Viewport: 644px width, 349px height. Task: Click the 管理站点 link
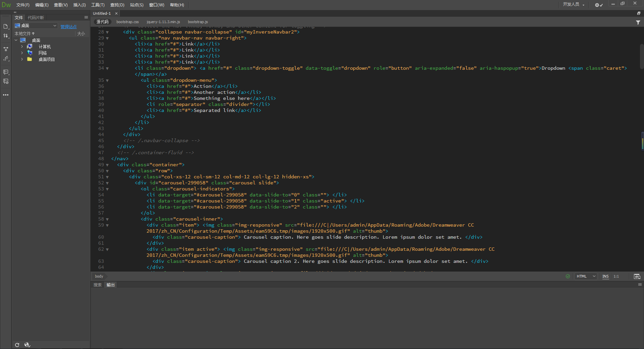click(x=68, y=26)
